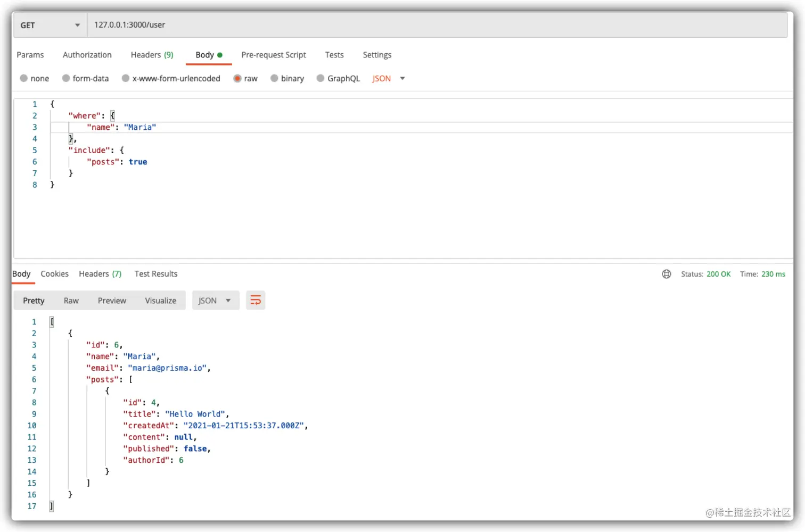The image size is (805, 532).
Task: Open the response JSON format dropdown
Action: click(215, 301)
